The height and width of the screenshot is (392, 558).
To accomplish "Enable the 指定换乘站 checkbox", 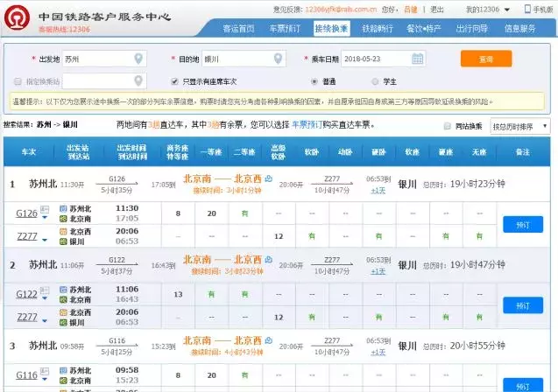I will 18,81.
